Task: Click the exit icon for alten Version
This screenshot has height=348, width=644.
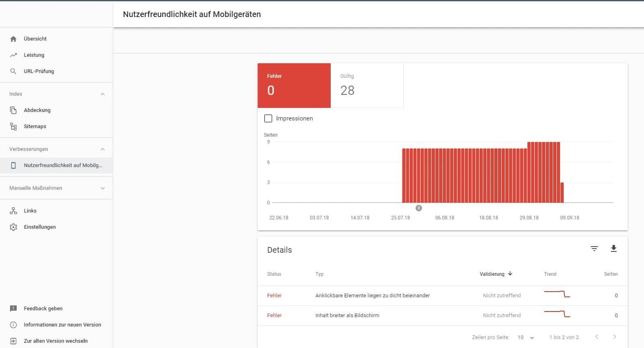Action: (x=13, y=341)
